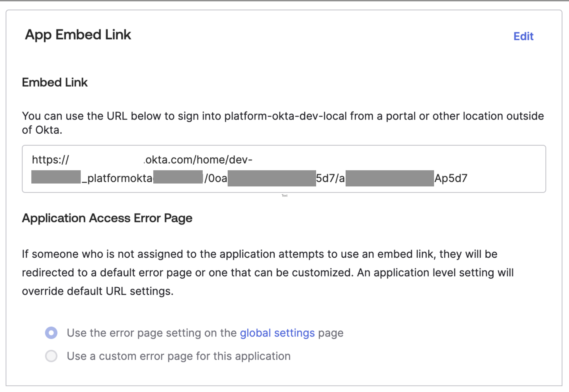Click the 'Application Access Error Page' heading
This screenshot has height=392, width=569.
tap(107, 218)
